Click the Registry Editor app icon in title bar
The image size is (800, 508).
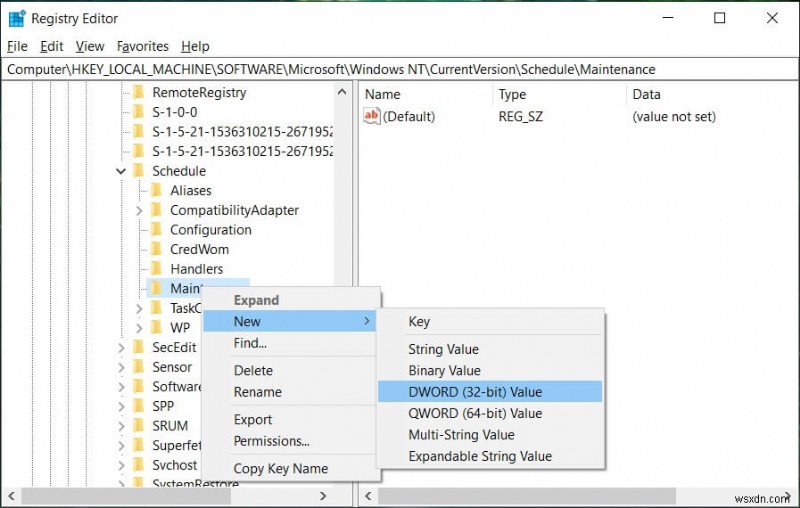click(16, 18)
